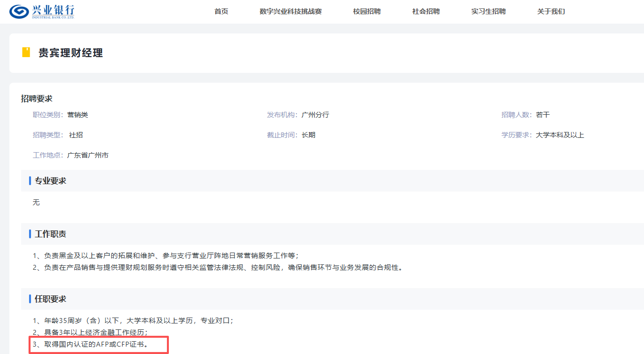Click the 广东省广州市 work location
This screenshot has height=354, width=644.
(x=88, y=155)
